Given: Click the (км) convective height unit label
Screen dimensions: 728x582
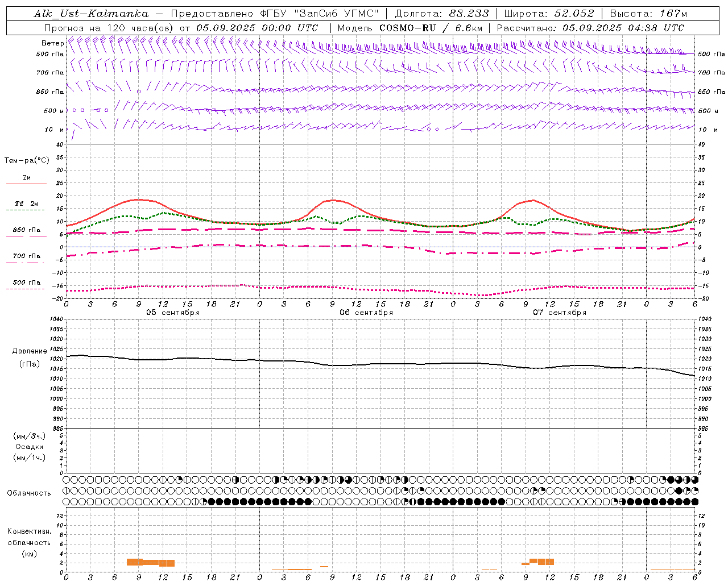Looking at the screenshot, I should [x=29, y=554].
